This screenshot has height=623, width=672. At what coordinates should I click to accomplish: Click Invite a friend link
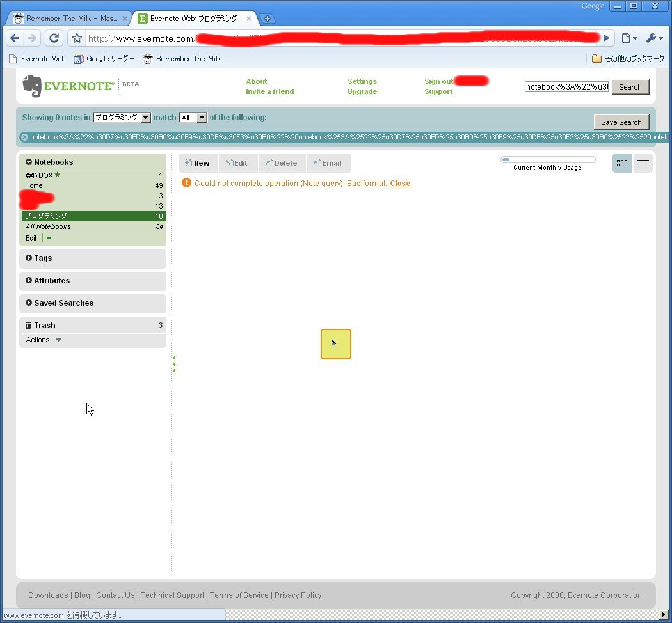coord(269,91)
